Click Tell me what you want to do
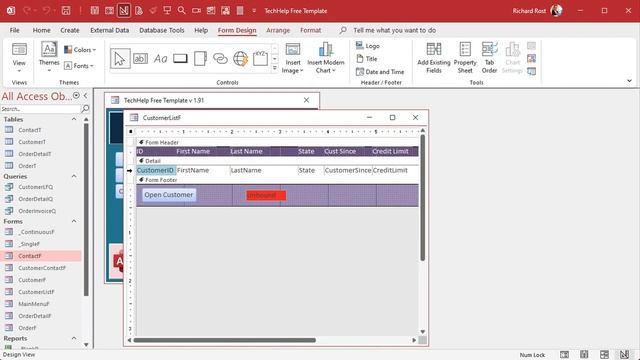Screen dimensions: 640x360 click(394, 30)
